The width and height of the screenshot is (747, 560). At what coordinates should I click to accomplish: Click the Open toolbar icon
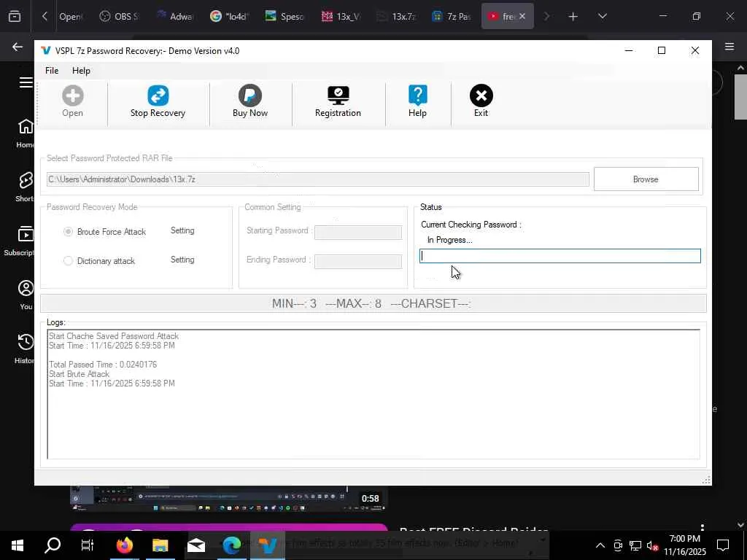[72, 101]
